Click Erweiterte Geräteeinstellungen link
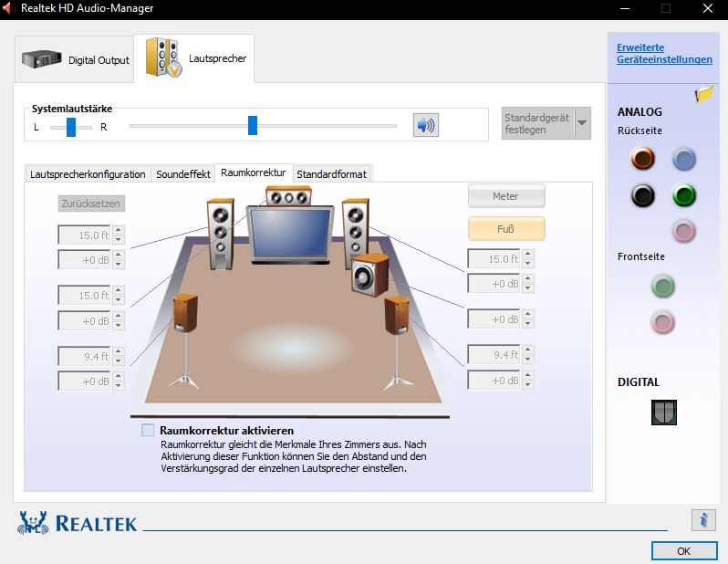 tap(664, 54)
